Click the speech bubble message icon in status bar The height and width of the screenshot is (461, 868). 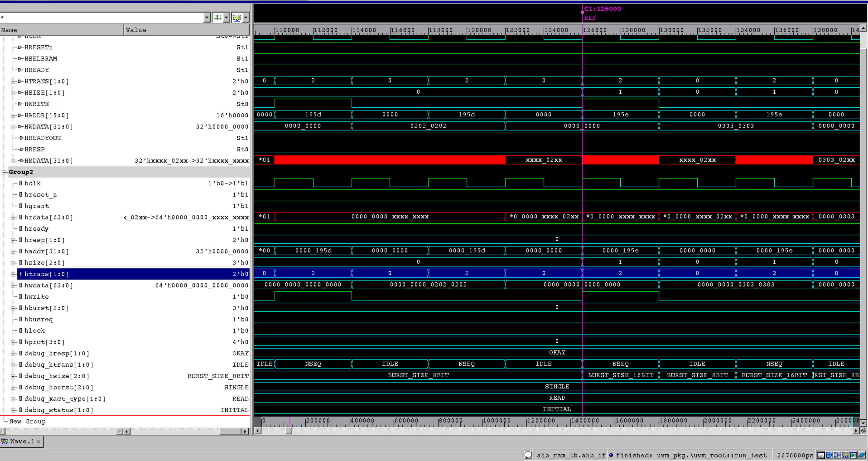pos(528,455)
